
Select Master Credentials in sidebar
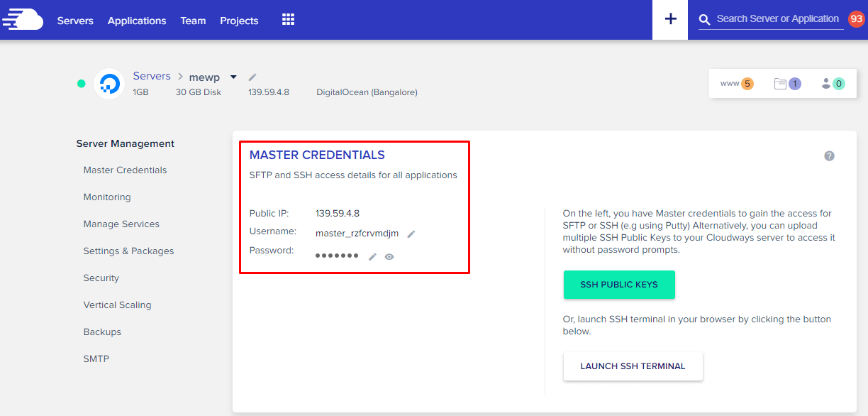pyautogui.click(x=125, y=170)
